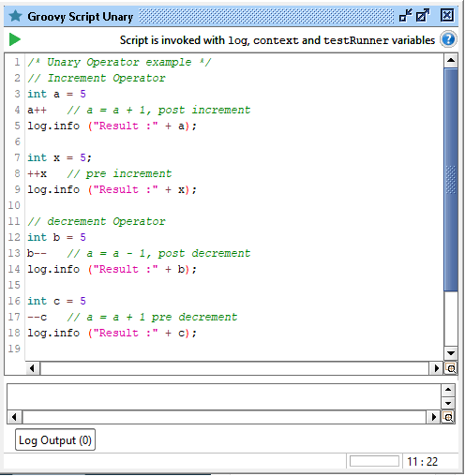This screenshot has height=476, width=465.
Task: Place cursor on line 'int x = 5;'
Action: click(59, 157)
